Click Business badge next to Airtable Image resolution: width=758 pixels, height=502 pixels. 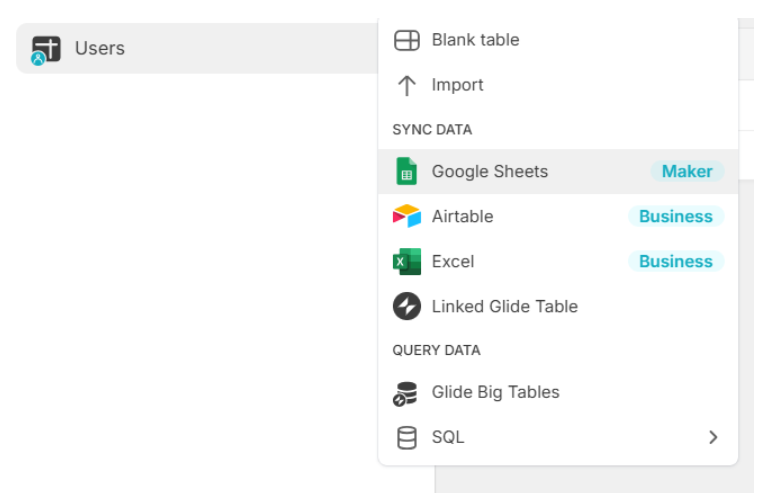[x=675, y=216]
